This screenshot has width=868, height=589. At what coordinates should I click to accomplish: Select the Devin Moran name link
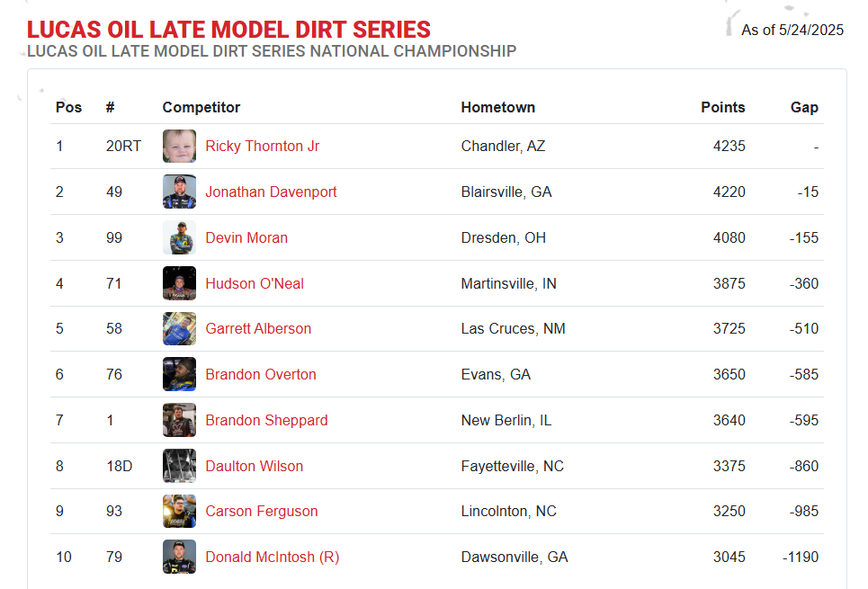[246, 238]
